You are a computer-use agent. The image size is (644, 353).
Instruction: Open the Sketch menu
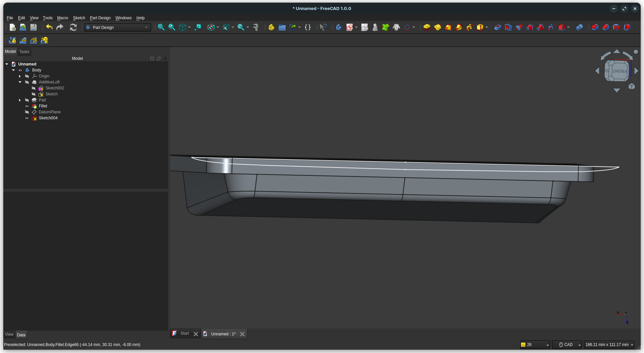coord(79,18)
